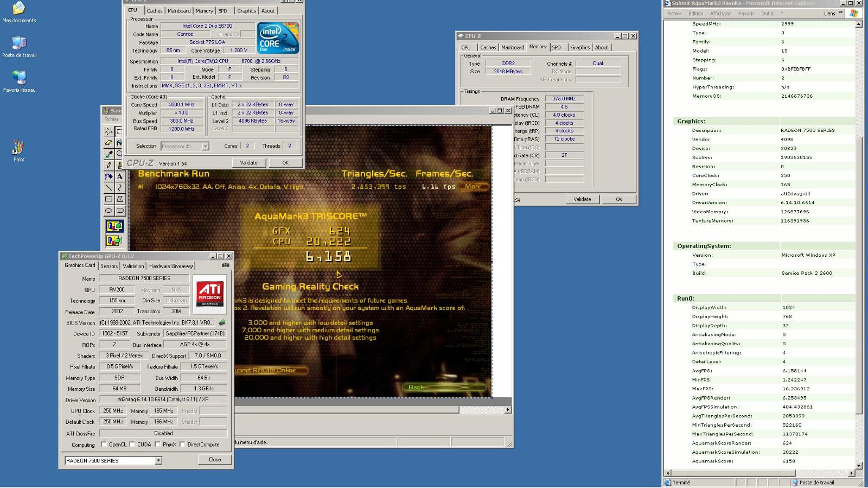The image size is (868, 488).
Task: Open the Mes documents desktop icon
Action: 19,12
